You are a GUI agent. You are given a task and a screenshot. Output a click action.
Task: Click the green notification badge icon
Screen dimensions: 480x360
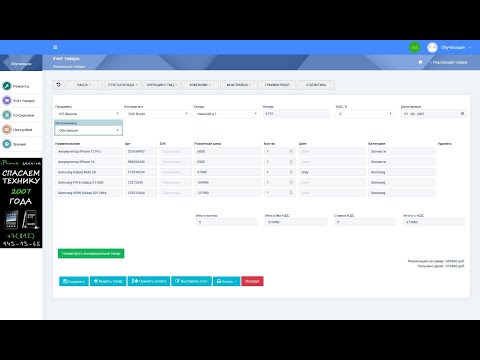(x=414, y=47)
